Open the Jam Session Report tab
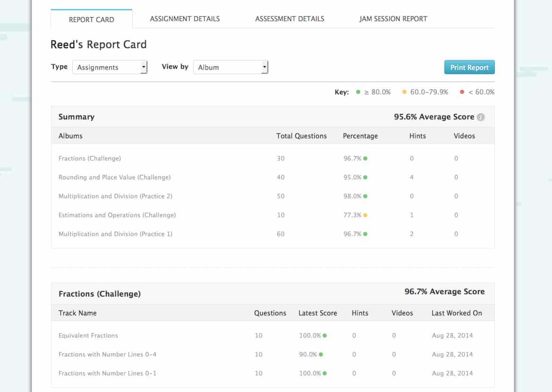The image size is (552, 392). 393,18
